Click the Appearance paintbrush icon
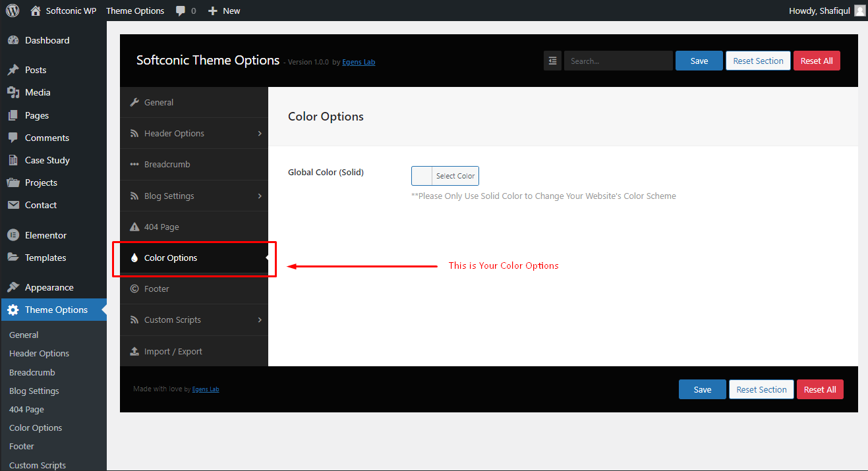The image size is (868, 471). 13,287
